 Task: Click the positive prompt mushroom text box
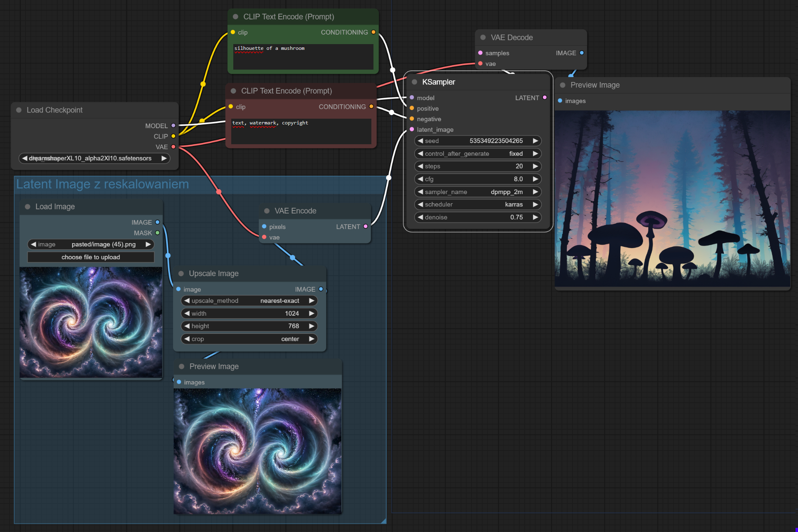[303, 57]
